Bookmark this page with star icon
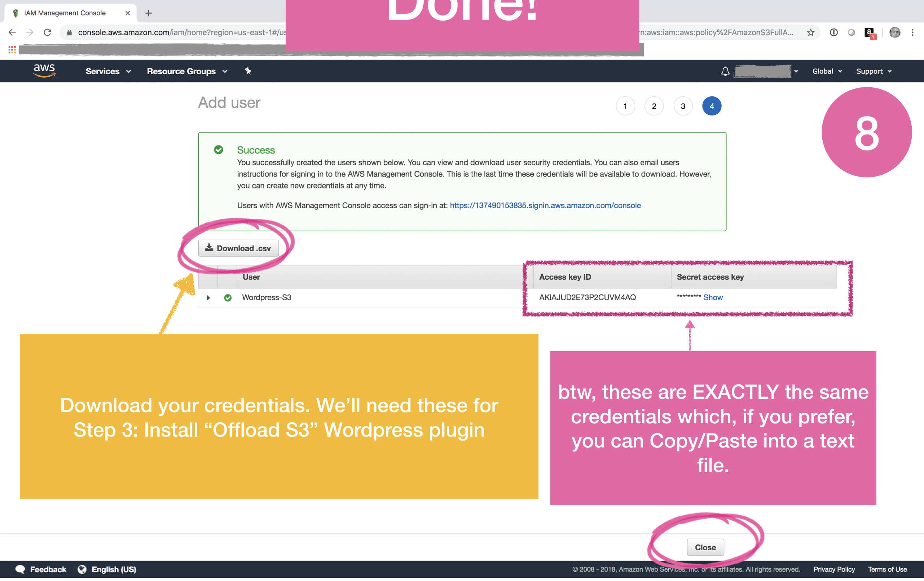Screen dimensions: 924x581 [810, 32]
